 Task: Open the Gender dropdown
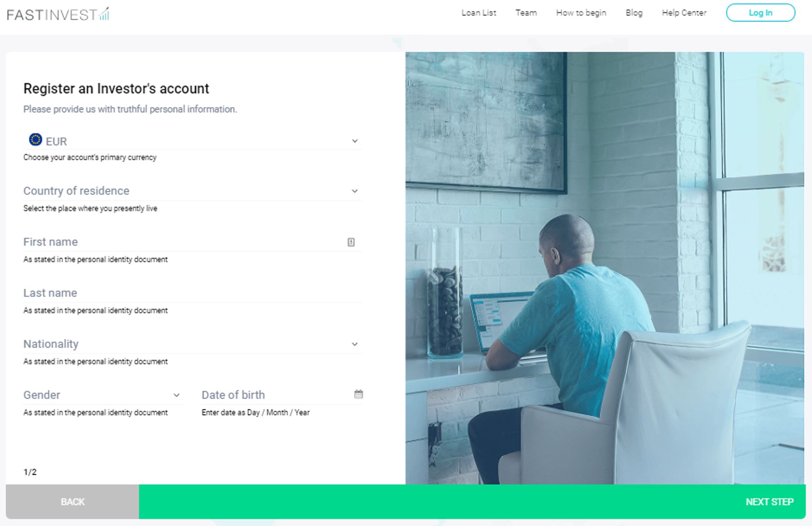click(103, 395)
